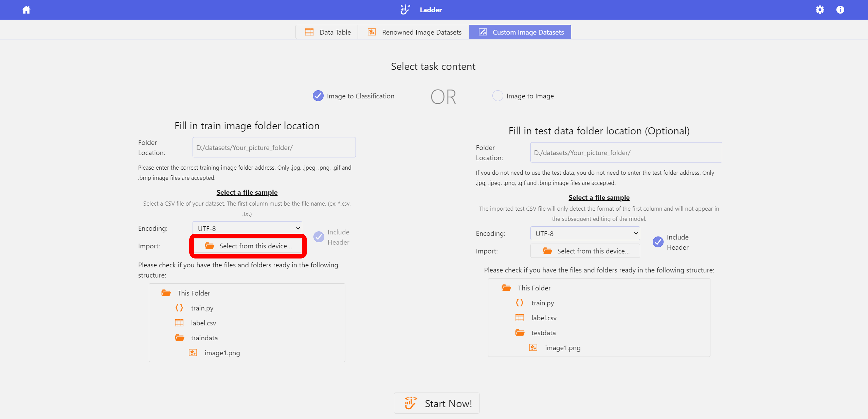Screen dimensions: 868x419
Task: Click the label.csv table icon in train folder structure
Action: point(179,323)
